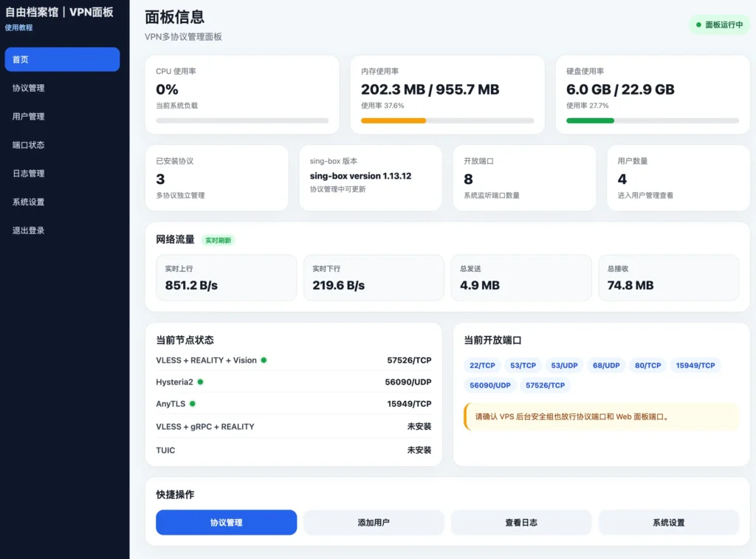This screenshot has height=559, width=756.
Task: Open 用户管理 in the sidebar
Action: point(62,116)
